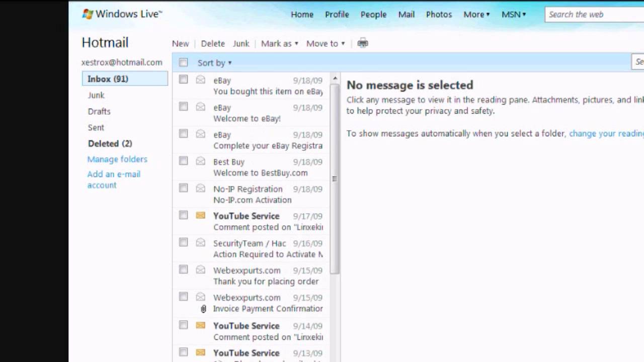This screenshot has height=362, width=644.
Task: Check the 'Complete your eBay Registra' email
Action: click(183, 134)
